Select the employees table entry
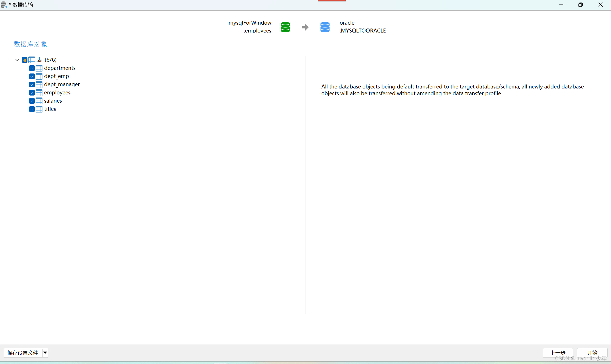The width and height of the screenshot is (611, 364). click(57, 93)
